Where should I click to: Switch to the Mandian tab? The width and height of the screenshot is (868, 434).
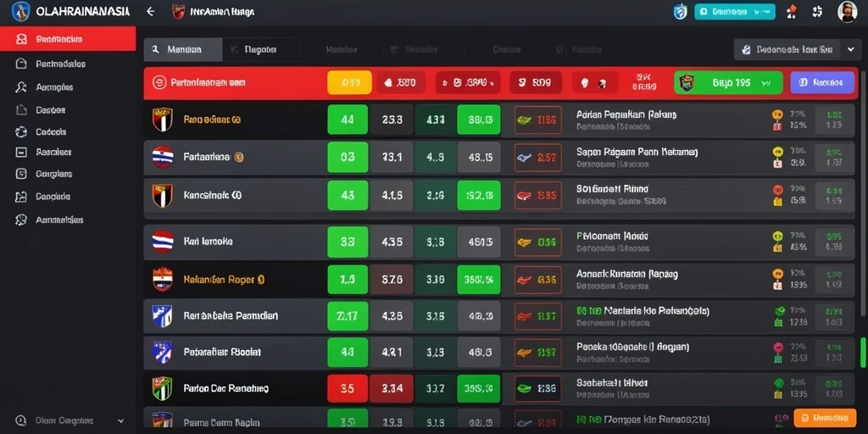183,49
